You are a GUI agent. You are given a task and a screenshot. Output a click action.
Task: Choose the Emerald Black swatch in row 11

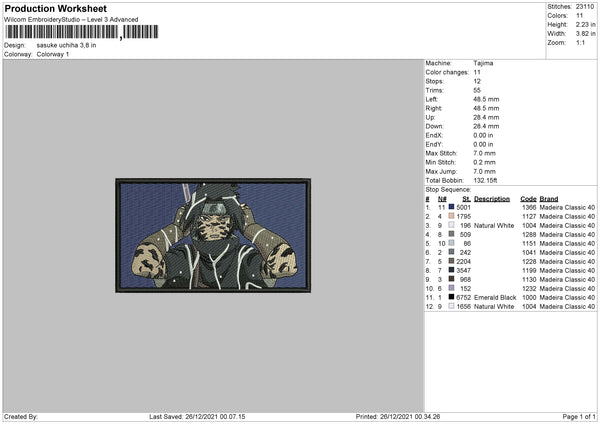[x=451, y=297]
